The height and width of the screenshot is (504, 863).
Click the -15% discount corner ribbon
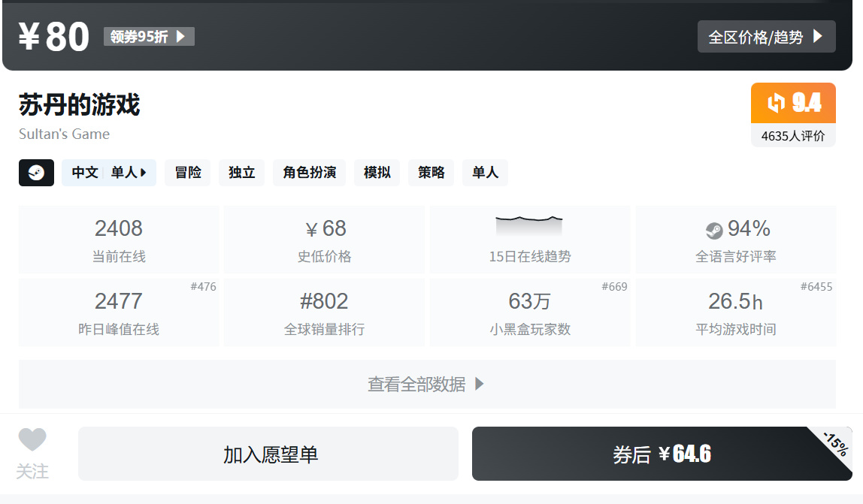point(836,444)
